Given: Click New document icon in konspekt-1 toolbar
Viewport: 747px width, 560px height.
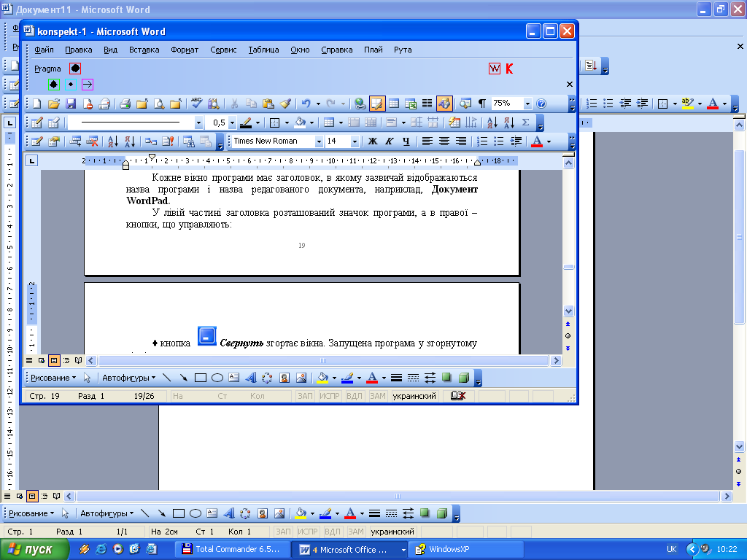Looking at the screenshot, I should (36, 104).
